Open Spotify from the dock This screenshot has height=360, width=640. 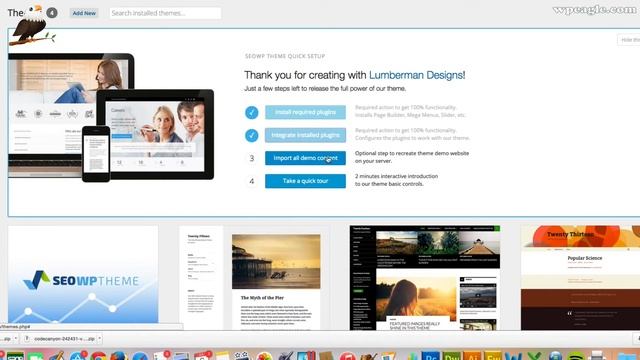tap(576, 356)
